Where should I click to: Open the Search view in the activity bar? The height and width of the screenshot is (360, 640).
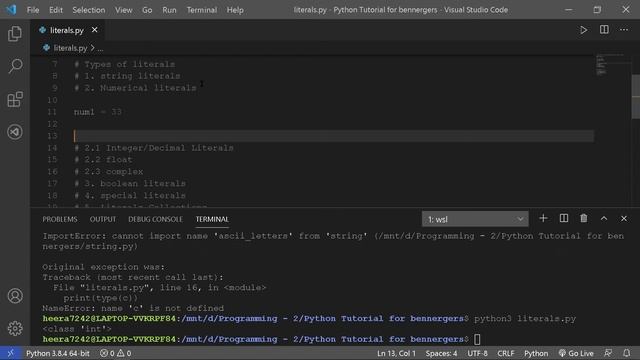[15, 66]
